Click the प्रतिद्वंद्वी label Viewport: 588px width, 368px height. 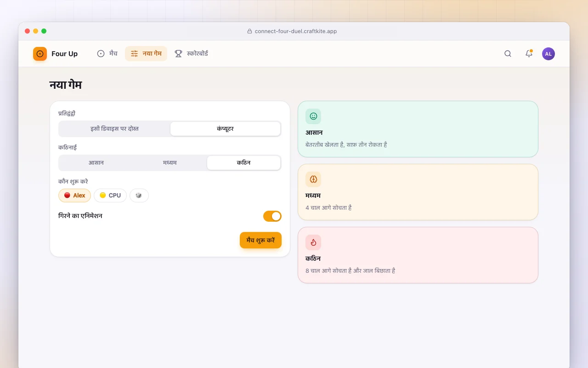coord(67,114)
